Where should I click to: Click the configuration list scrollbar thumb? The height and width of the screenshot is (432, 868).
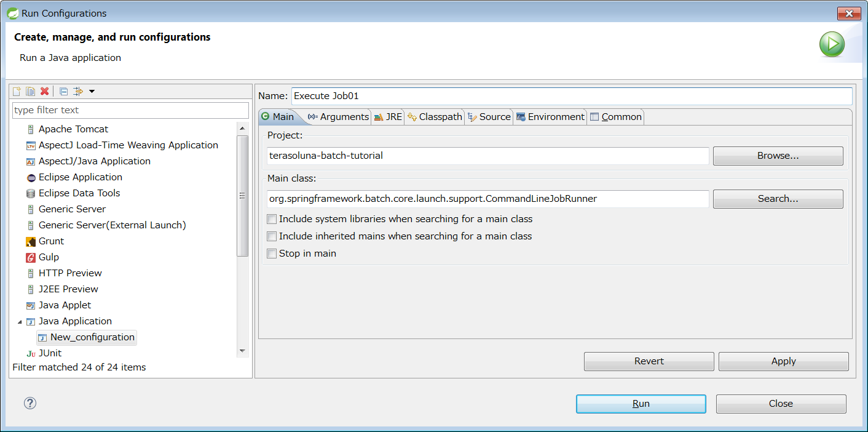coord(242,196)
